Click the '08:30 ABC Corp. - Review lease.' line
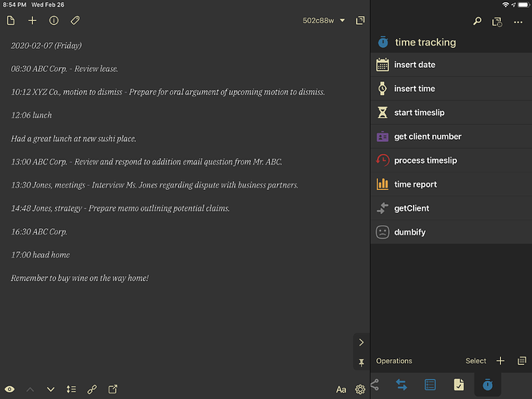Screen dimensions: 532x399 (65, 69)
